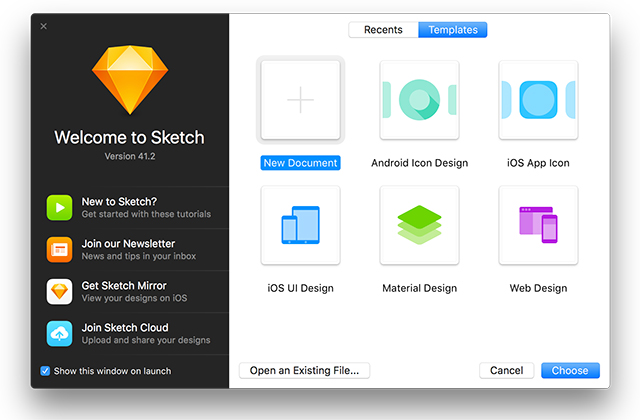The width and height of the screenshot is (640, 420).
Task: Click the Sketch Cloud upload icon
Action: coord(60,333)
